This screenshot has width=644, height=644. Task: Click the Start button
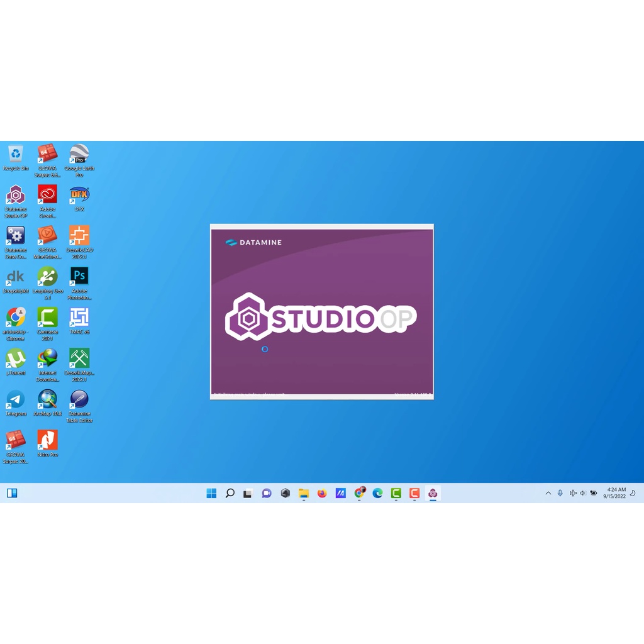pyautogui.click(x=211, y=493)
